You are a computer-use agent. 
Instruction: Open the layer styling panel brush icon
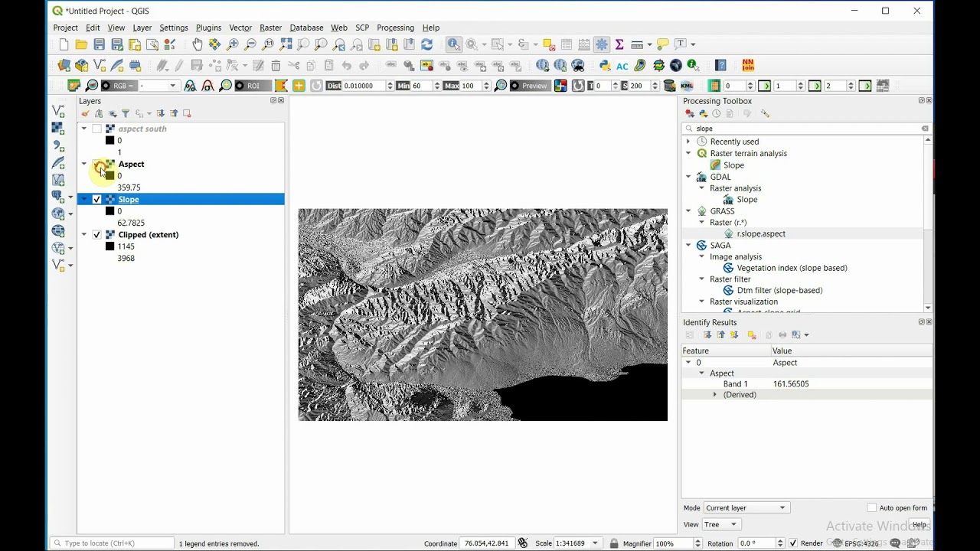[85, 113]
